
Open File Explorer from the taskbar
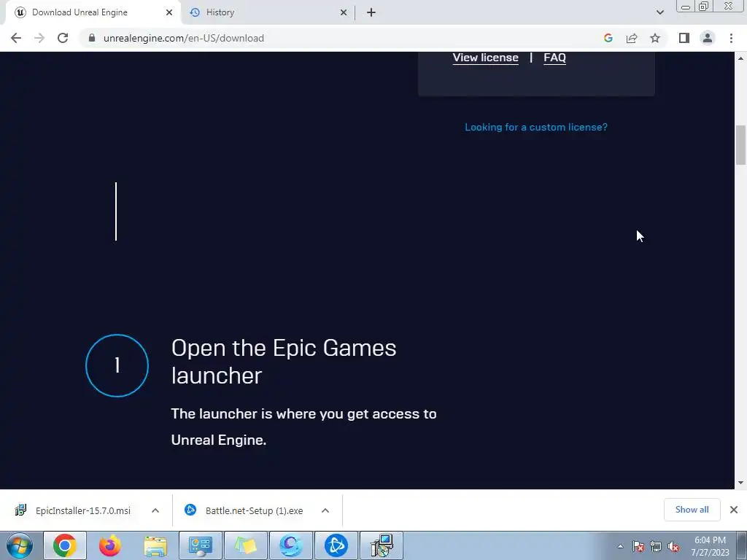coord(155,545)
